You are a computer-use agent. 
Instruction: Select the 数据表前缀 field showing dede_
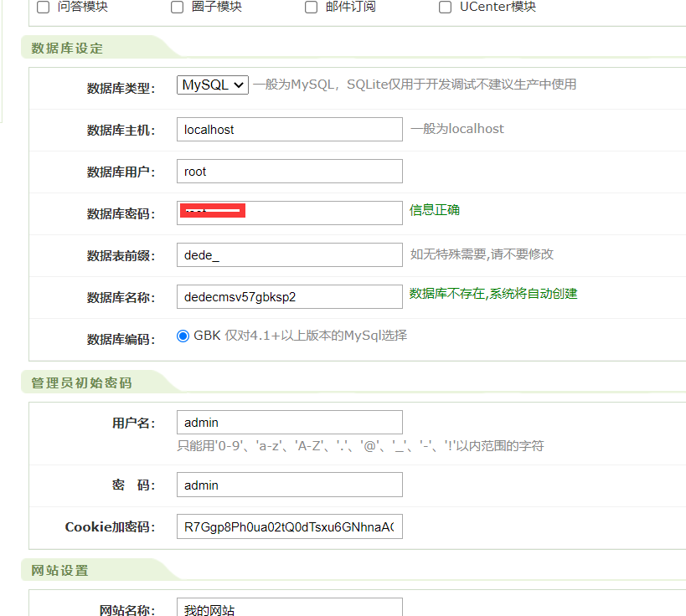click(x=289, y=254)
